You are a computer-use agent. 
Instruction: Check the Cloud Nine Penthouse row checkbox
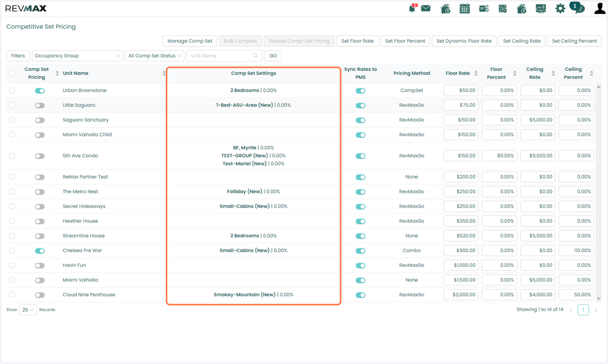tap(12, 295)
